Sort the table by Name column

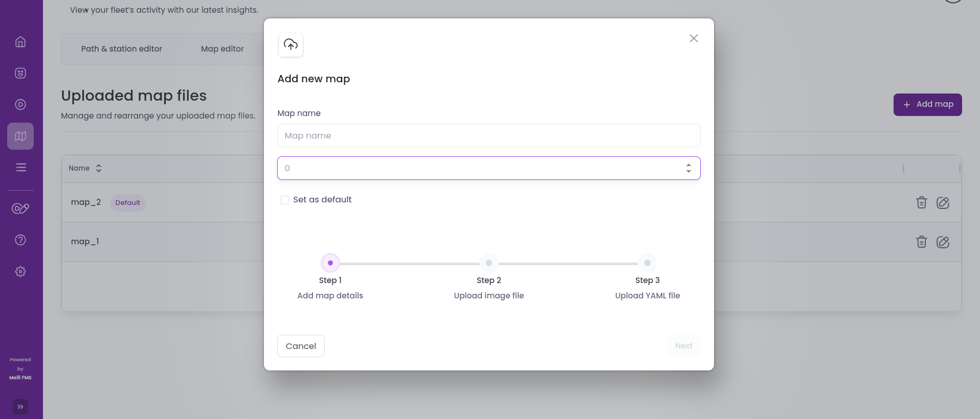(x=99, y=168)
